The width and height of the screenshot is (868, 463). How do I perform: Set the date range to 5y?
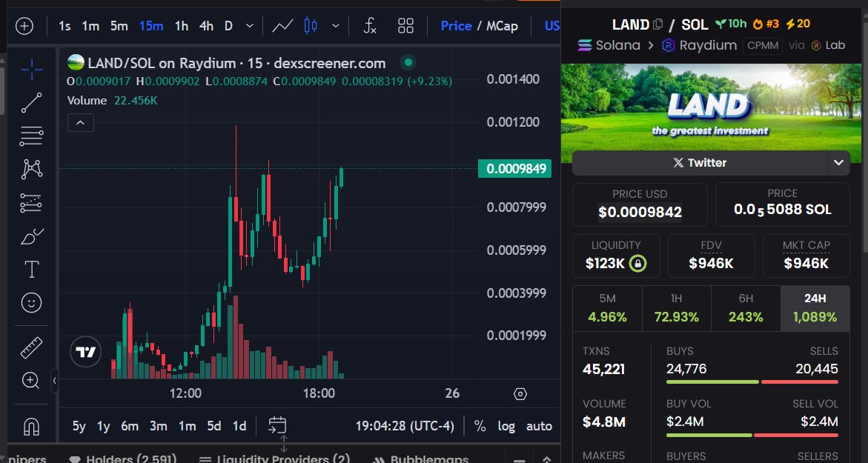point(79,426)
